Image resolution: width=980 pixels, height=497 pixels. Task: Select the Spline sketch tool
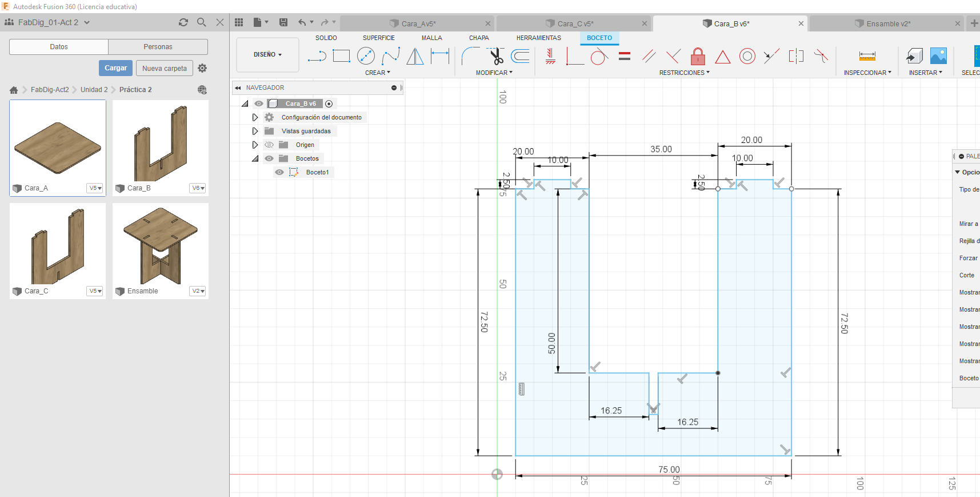[391, 56]
